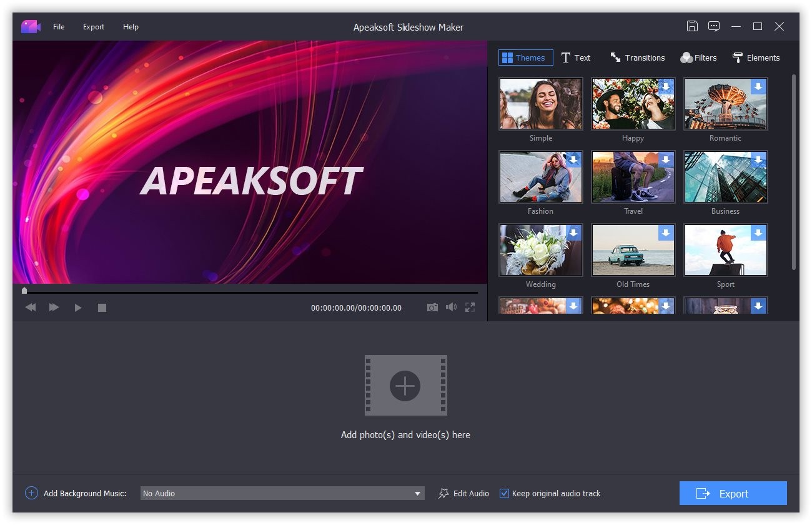Switch to the Themes tab
The image size is (812, 525).
pyautogui.click(x=525, y=57)
